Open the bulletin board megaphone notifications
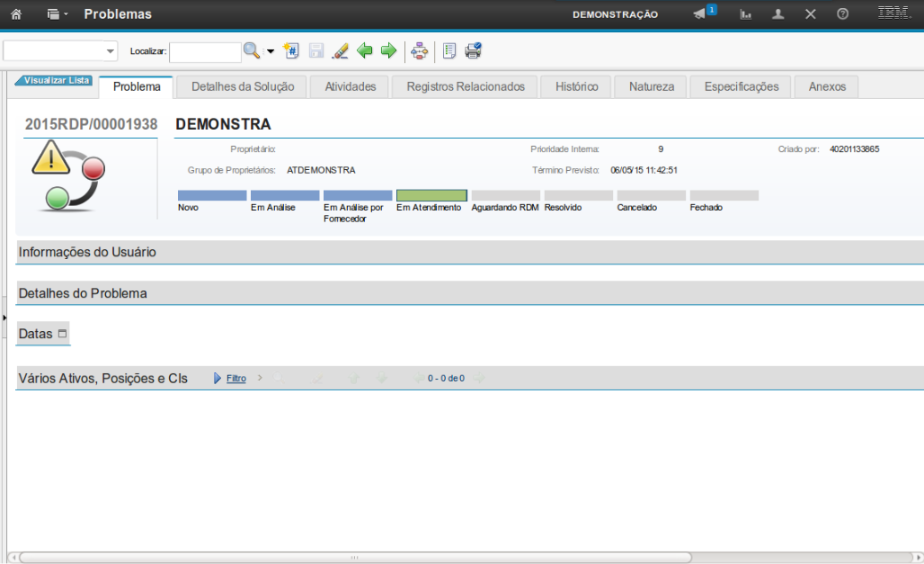 700,14
